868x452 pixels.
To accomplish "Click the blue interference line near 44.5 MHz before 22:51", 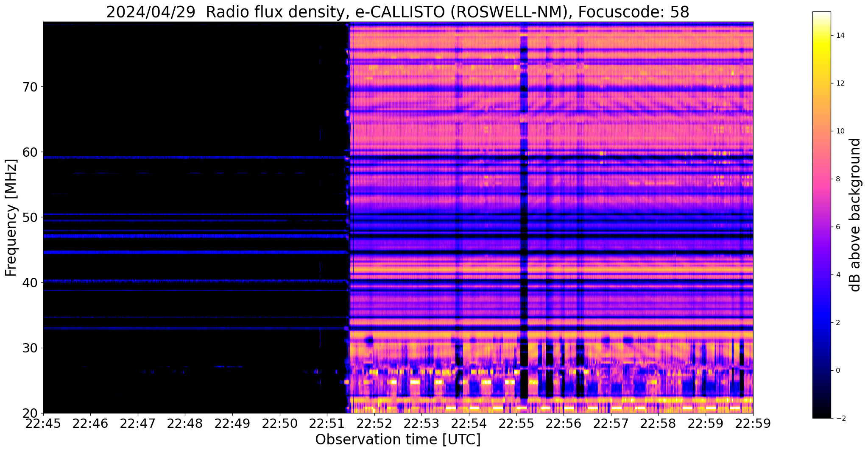I will pos(195,252).
